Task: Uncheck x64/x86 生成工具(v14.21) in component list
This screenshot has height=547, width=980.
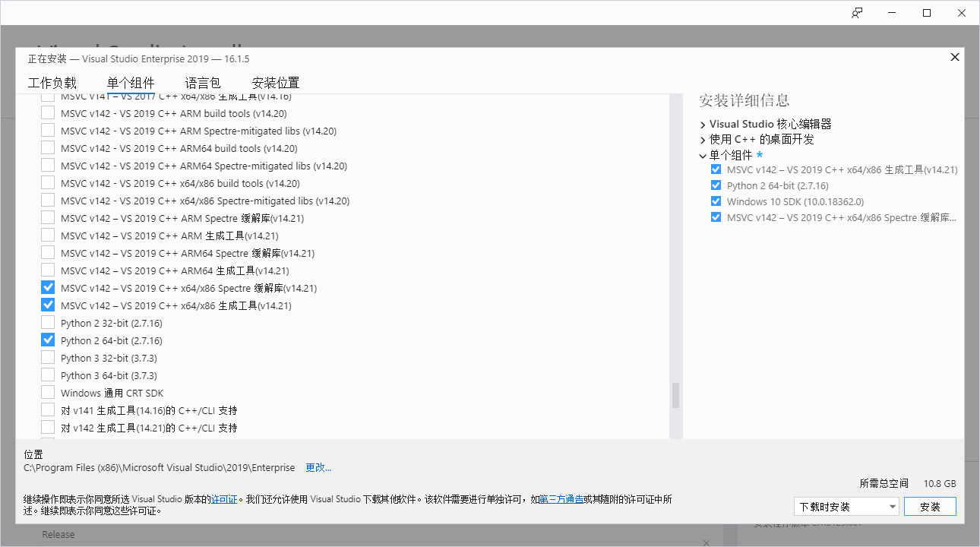Action: point(48,305)
